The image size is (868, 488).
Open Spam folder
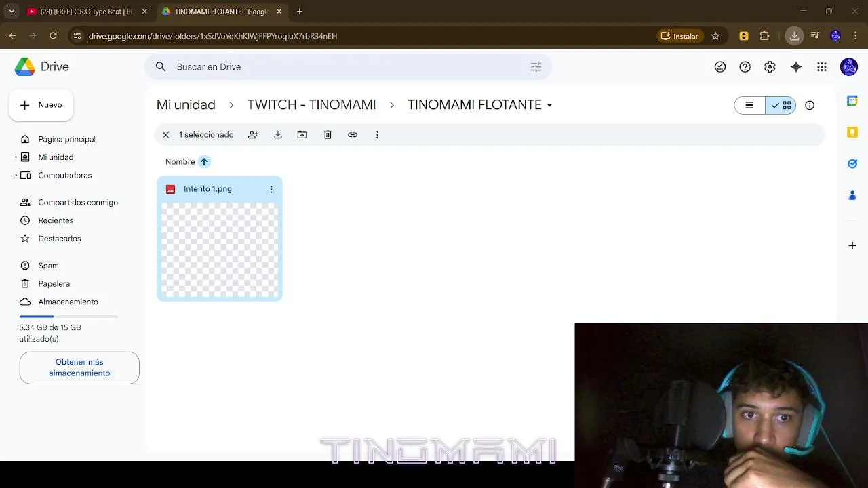point(48,266)
